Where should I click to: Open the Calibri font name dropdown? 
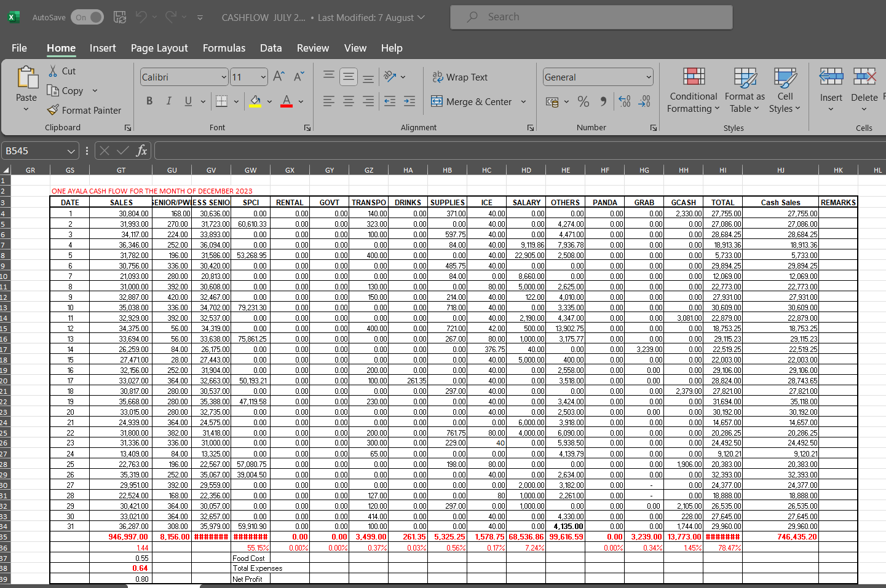[x=224, y=77]
